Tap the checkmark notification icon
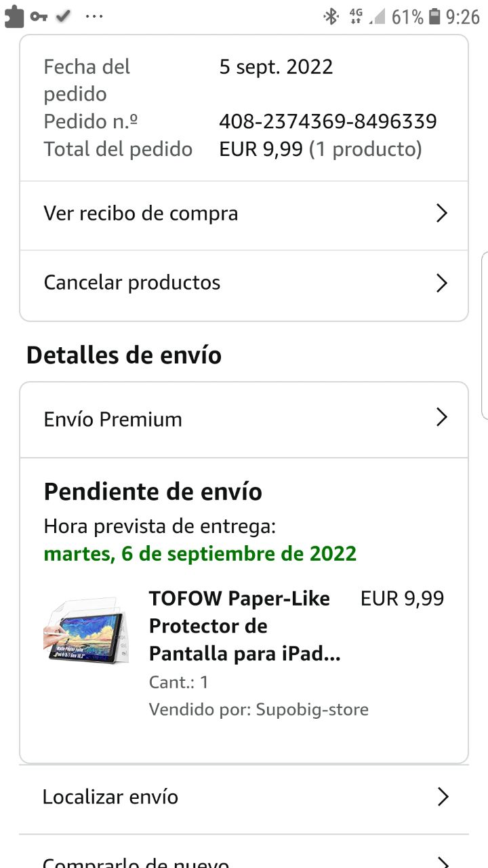Viewport: 488px width, 868px height. point(63,16)
